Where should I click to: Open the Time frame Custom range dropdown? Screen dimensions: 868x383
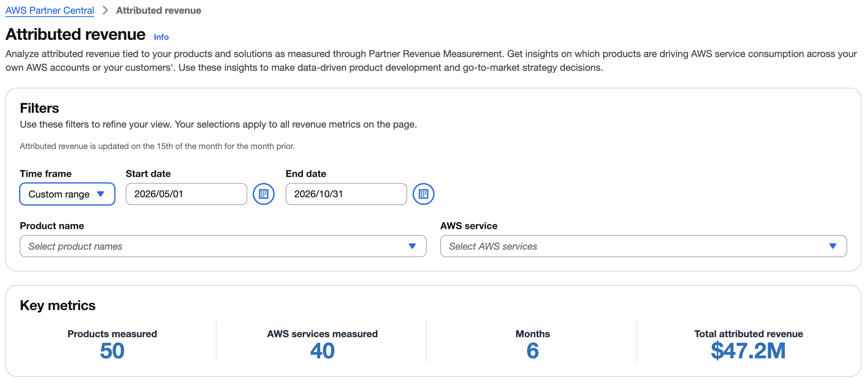point(67,194)
